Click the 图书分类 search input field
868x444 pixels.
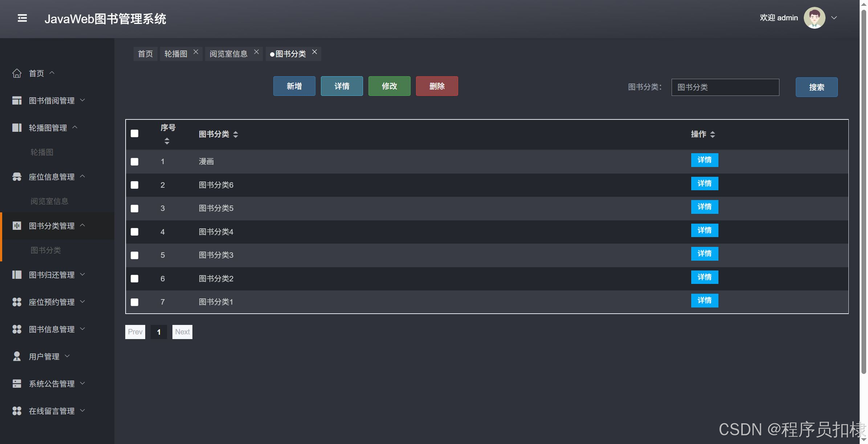click(x=725, y=87)
